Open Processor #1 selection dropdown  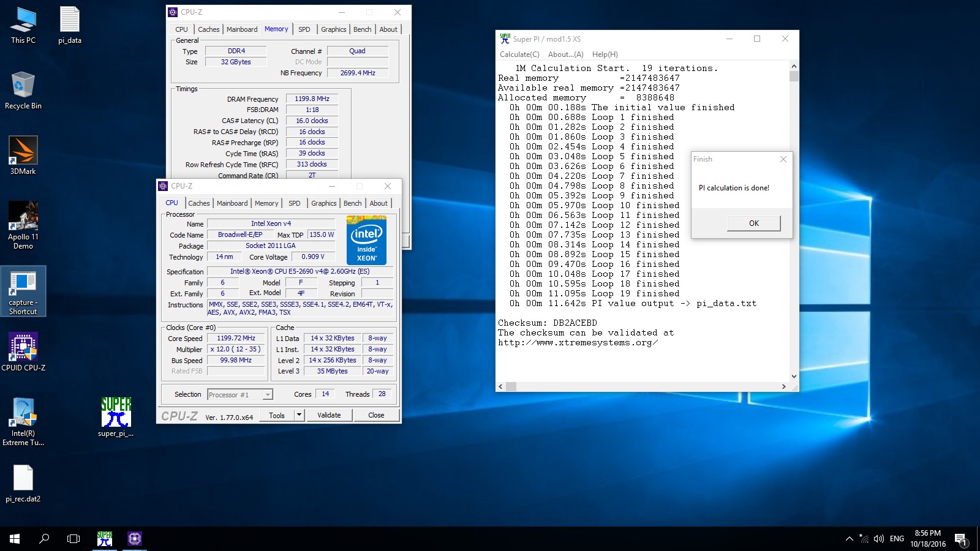coord(240,395)
